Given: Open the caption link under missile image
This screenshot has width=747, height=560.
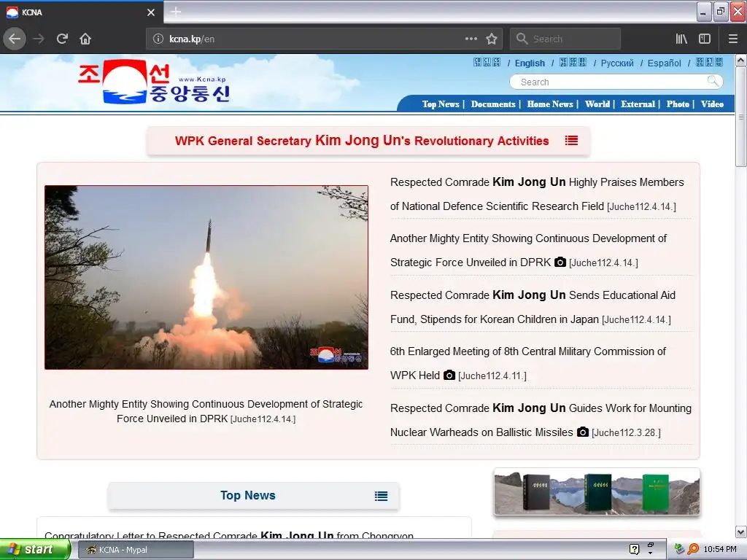Looking at the screenshot, I should pos(206,411).
